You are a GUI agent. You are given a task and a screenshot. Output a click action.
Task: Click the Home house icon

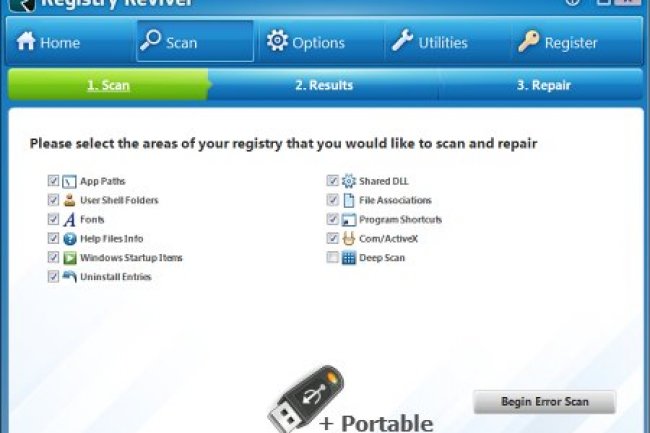click(26, 41)
